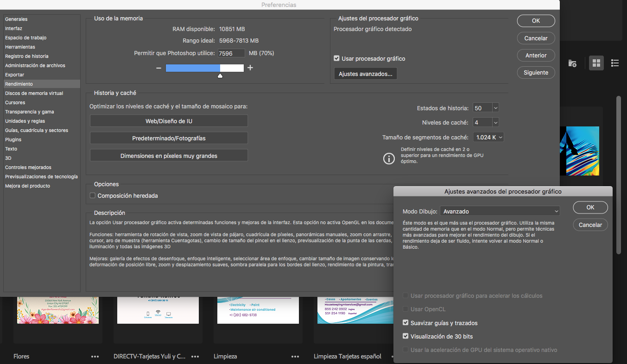Image resolution: width=627 pixels, height=364 pixels.
Task: Disable Usar procesador gráfico
Action: pyautogui.click(x=336, y=58)
